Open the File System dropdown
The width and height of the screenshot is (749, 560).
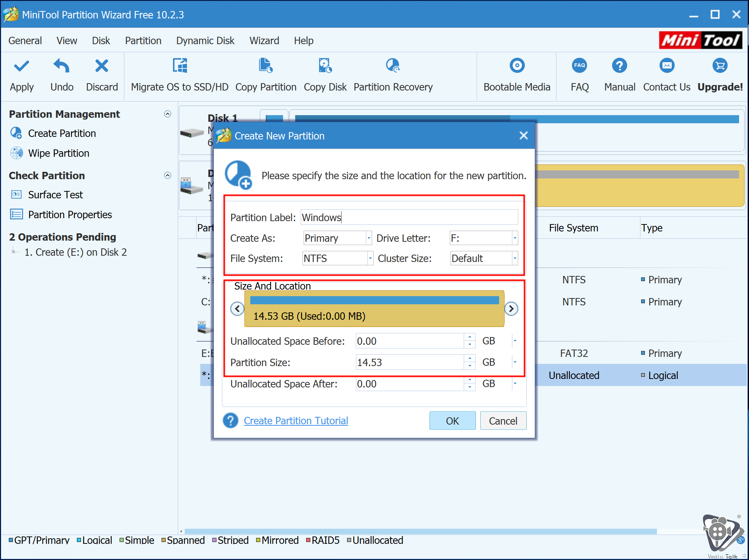pos(370,258)
